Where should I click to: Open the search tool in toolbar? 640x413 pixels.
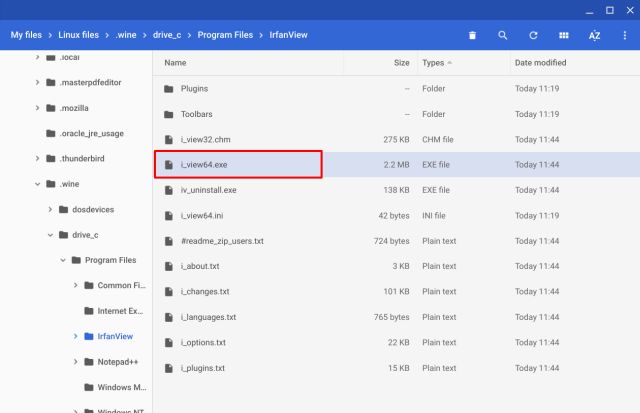tap(503, 35)
